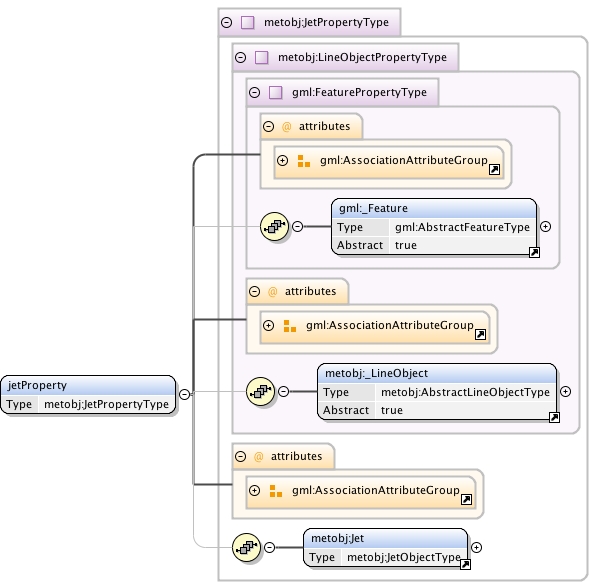Screen dimensions: 589x582
Task: Click orange group icon of AssociationAttributeGroup above gml:_Feature
Action: (304, 161)
